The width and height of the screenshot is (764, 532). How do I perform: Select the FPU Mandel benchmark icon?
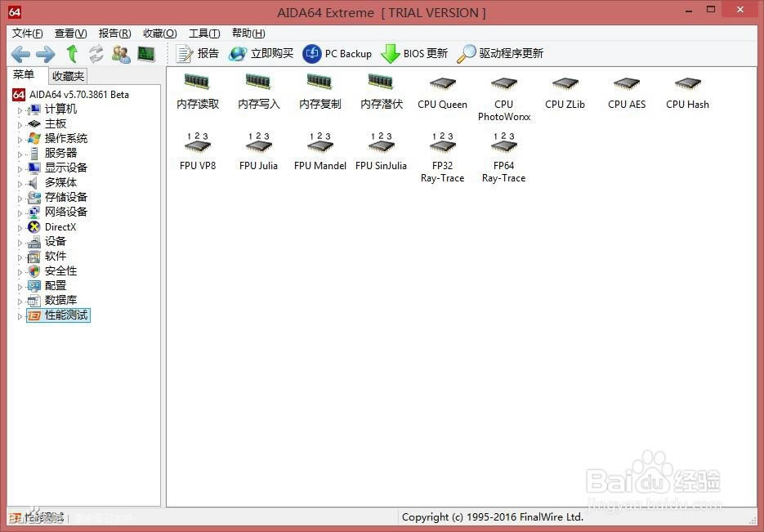320,151
